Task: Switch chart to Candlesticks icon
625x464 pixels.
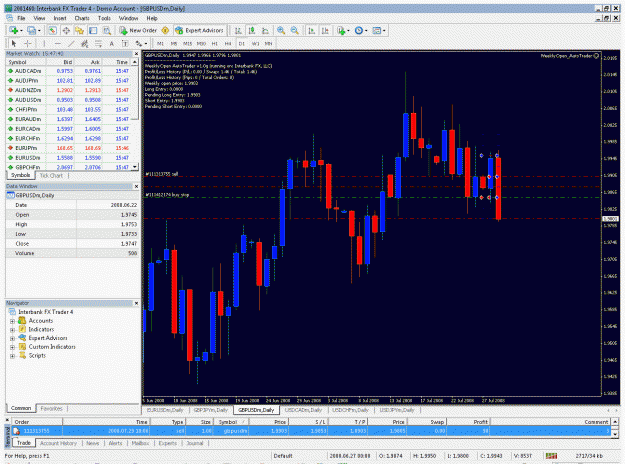Action: coord(252,30)
